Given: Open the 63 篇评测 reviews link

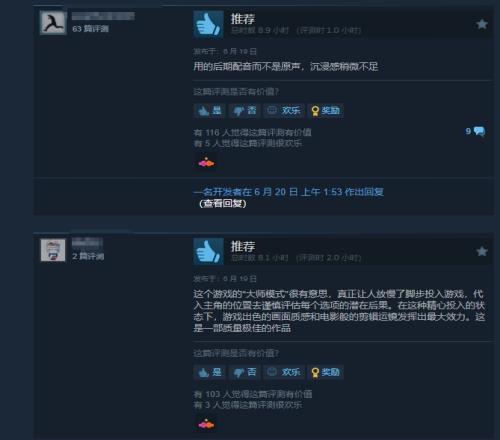Looking at the screenshot, I should point(90,29).
